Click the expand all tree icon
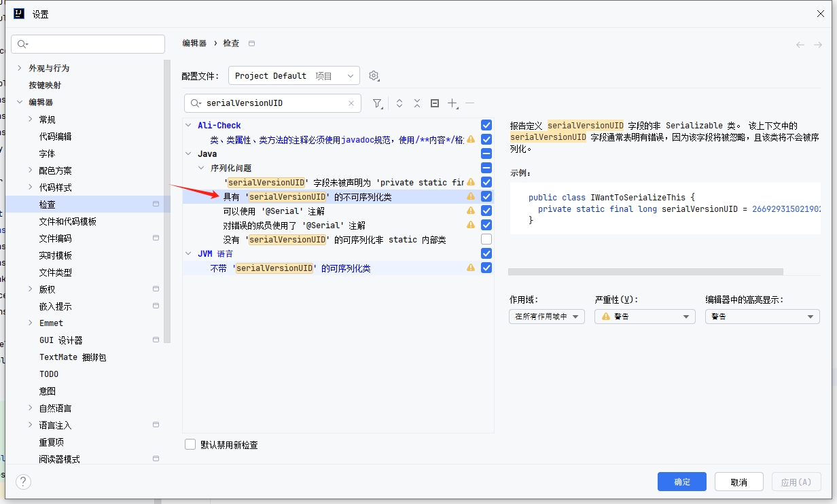The height and width of the screenshot is (504, 837). pyautogui.click(x=399, y=103)
